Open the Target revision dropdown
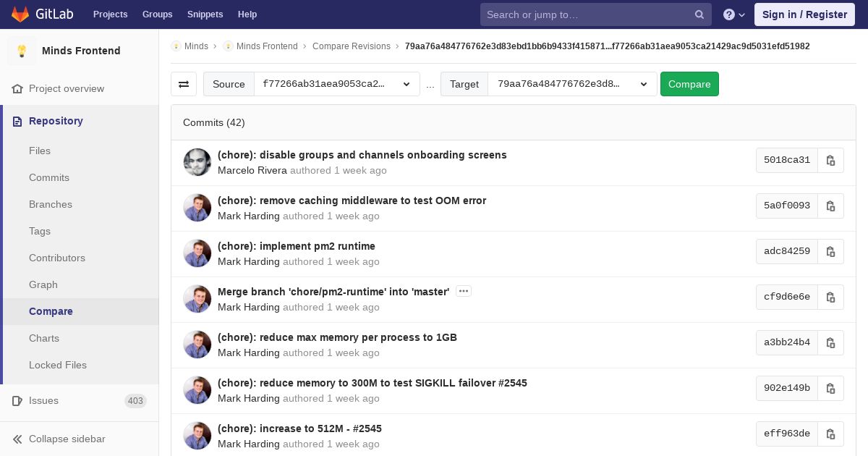Image resolution: width=868 pixels, height=456 pixels. click(x=572, y=84)
